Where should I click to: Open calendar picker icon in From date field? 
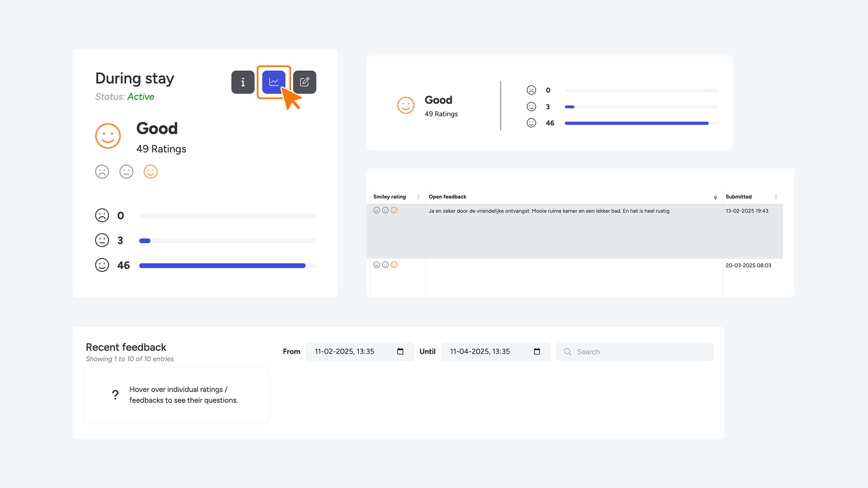click(400, 352)
